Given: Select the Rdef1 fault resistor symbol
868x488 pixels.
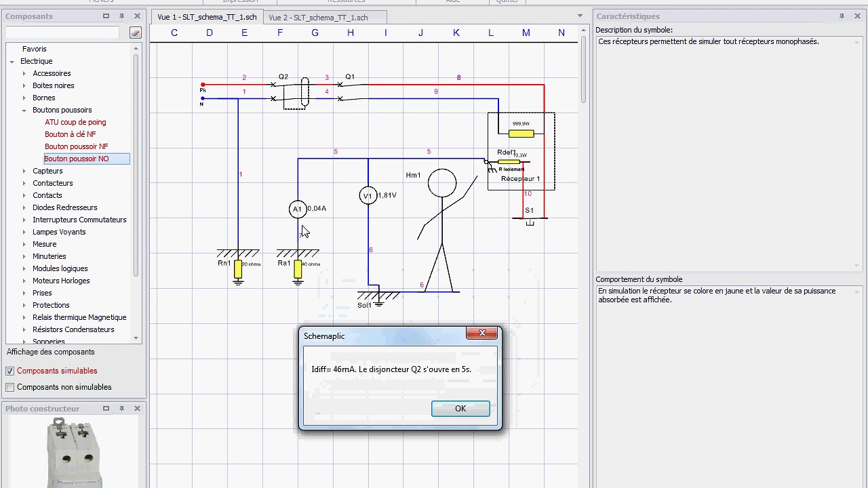Looking at the screenshot, I should pos(509,162).
